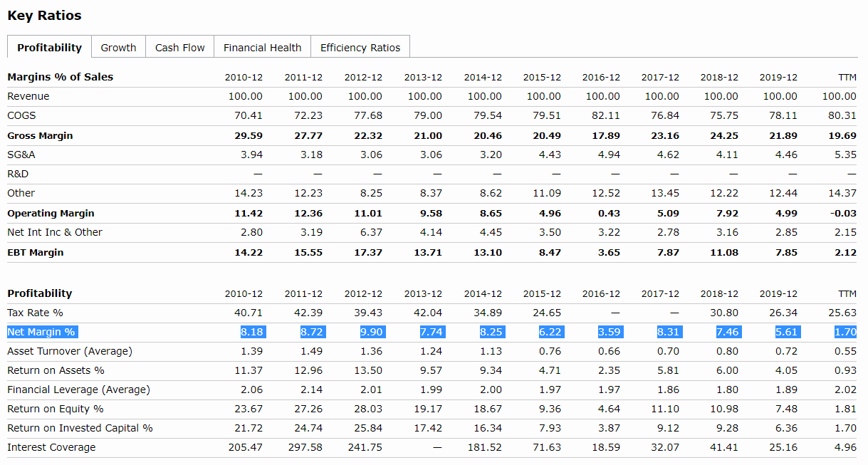The image size is (868, 465).
Task: Select the Interest Coverage row label
Action: [51, 447]
